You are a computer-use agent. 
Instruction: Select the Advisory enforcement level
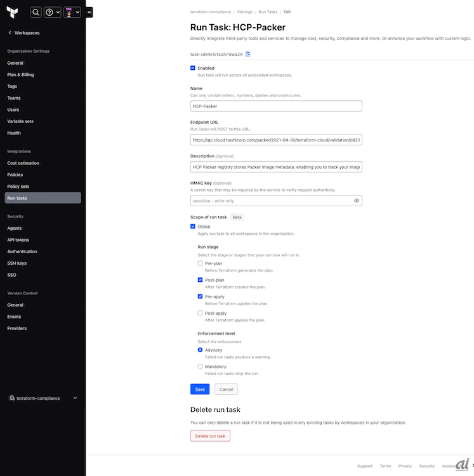(x=200, y=350)
